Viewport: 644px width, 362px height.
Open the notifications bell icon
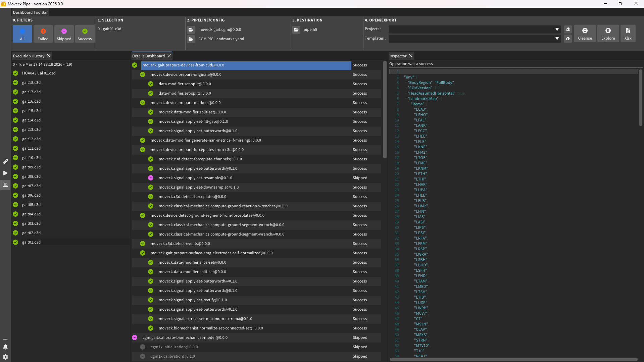tap(5, 347)
